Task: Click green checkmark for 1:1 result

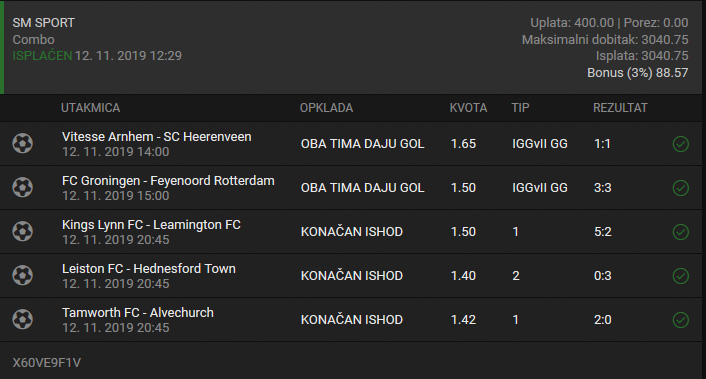Action: (680, 144)
